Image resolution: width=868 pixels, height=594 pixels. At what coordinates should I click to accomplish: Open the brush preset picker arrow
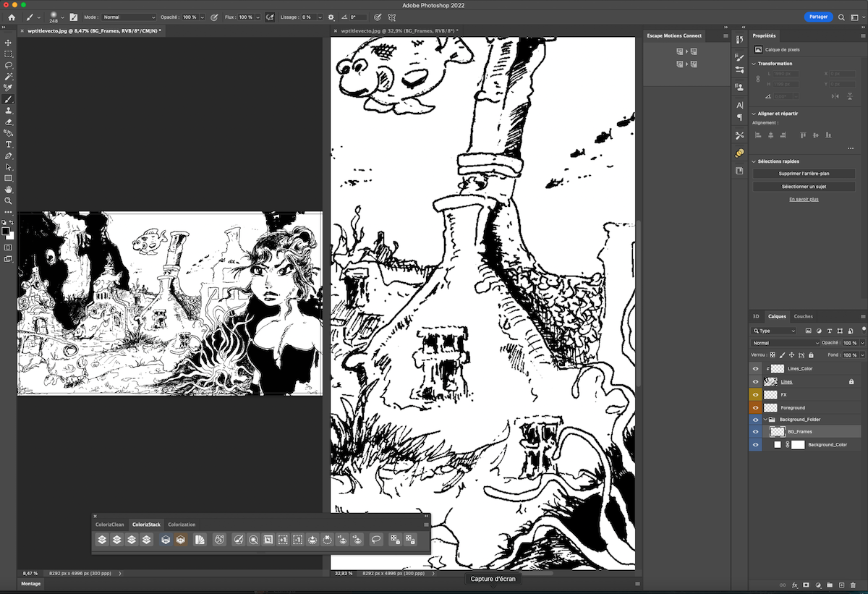62,17
